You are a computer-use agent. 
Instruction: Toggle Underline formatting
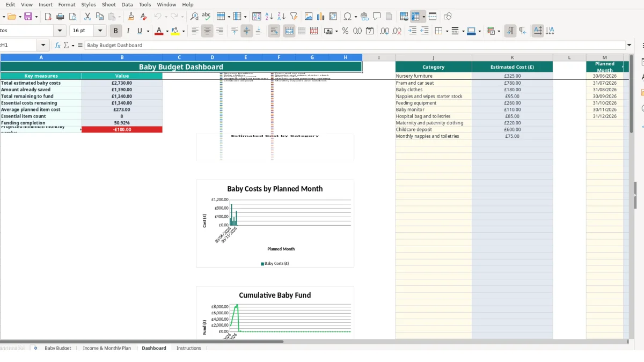coord(140,31)
